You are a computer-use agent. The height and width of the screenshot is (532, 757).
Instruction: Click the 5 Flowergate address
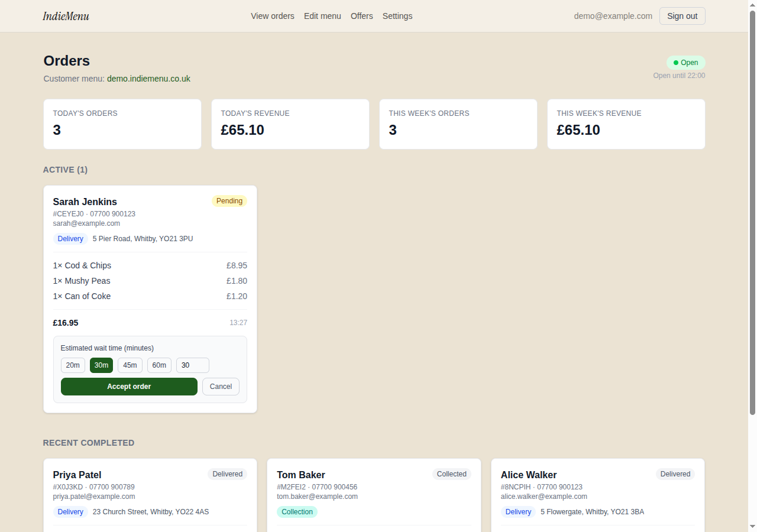click(x=593, y=512)
